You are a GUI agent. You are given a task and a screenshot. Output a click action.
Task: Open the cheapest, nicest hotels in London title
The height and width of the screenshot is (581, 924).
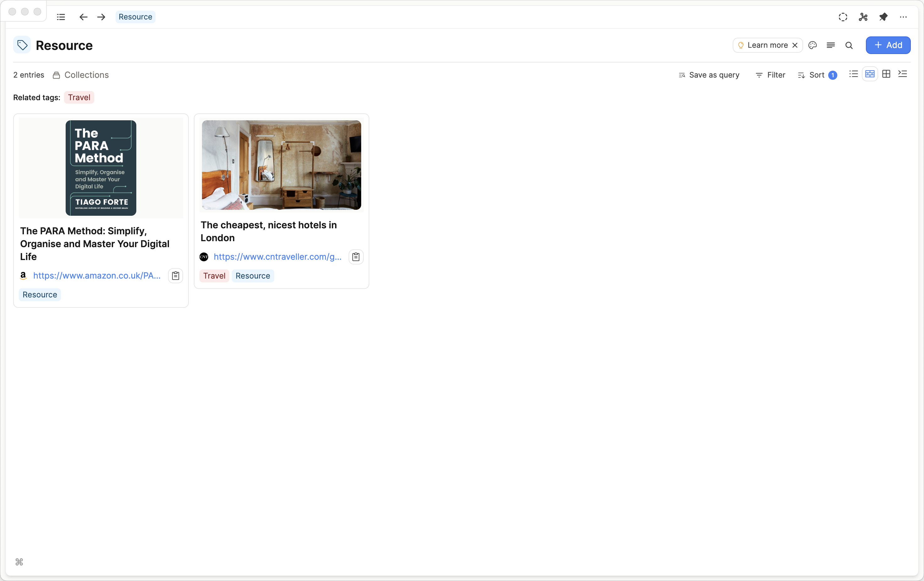click(x=269, y=231)
